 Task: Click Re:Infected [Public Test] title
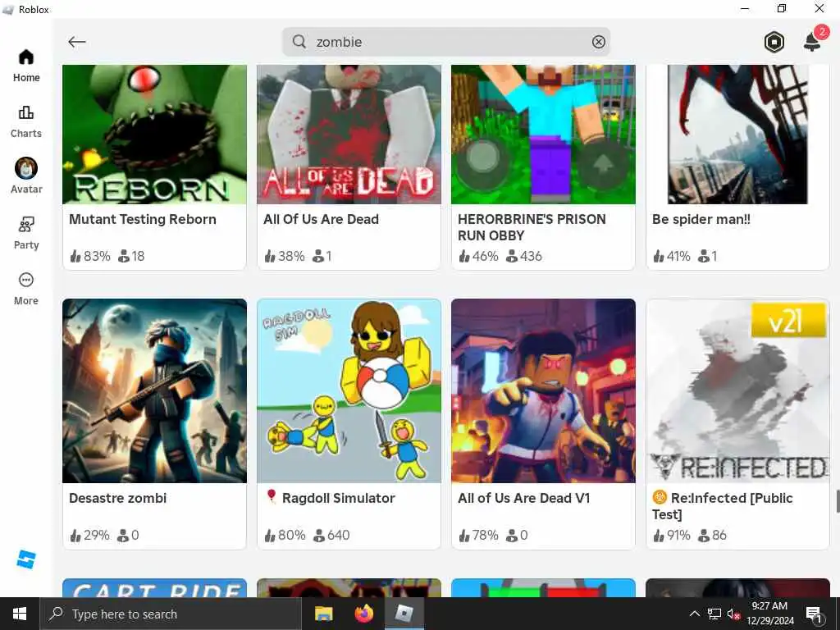click(722, 506)
